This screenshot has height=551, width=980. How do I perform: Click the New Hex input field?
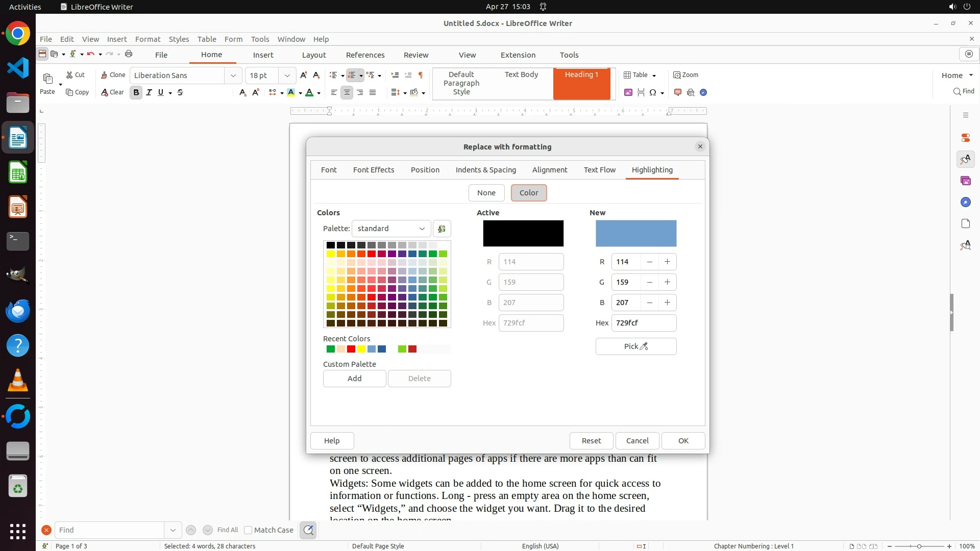click(x=643, y=323)
